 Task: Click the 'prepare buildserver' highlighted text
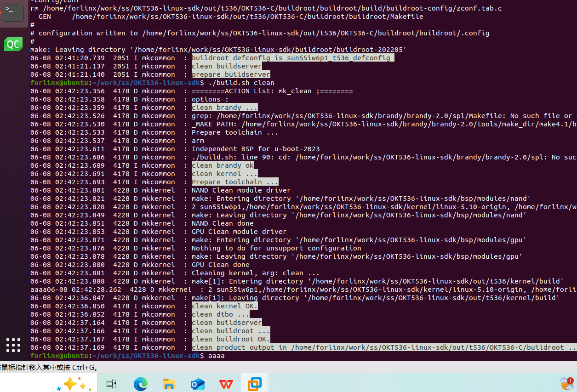(231, 74)
